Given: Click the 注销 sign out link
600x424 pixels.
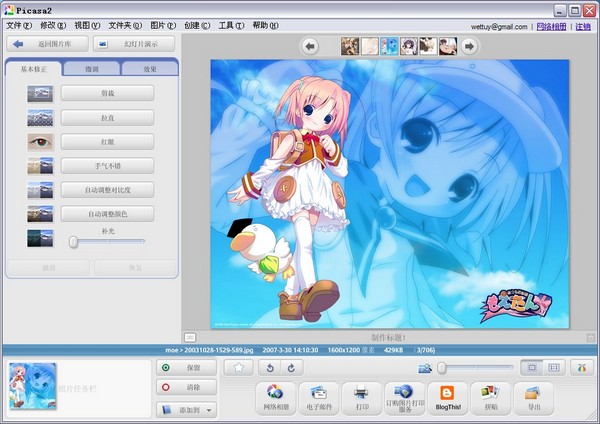Looking at the screenshot, I should point(583,26).
